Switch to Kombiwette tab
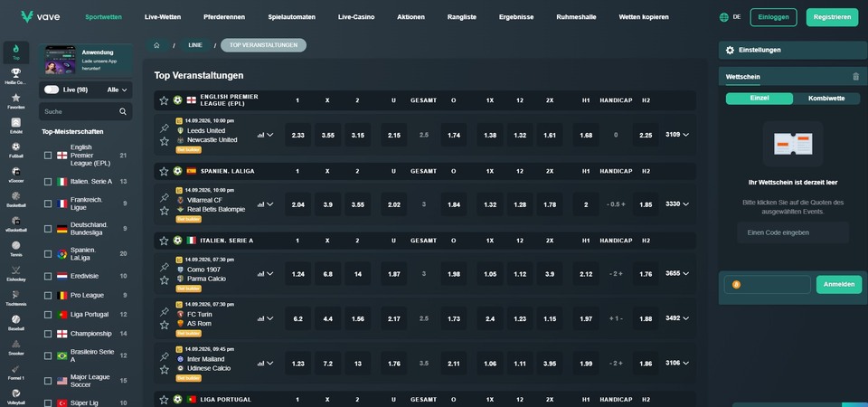The image size is (868, 407). tap(826, 99)
